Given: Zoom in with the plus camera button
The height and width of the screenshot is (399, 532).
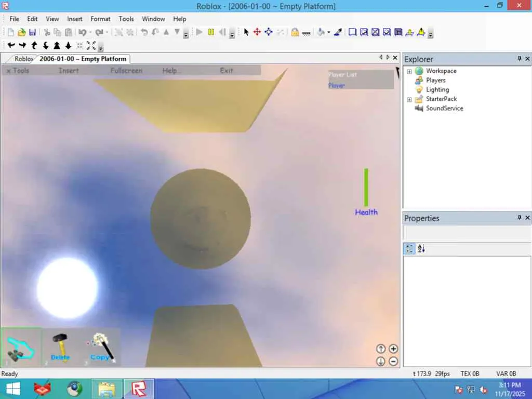Looking at the screenshot, I should tap(393, 349).
